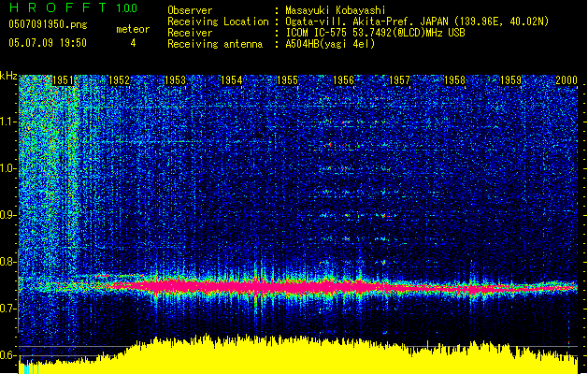The image size is (588, 374).
Task: Click the 1955 time marker
Action: (x=287, y=80)
